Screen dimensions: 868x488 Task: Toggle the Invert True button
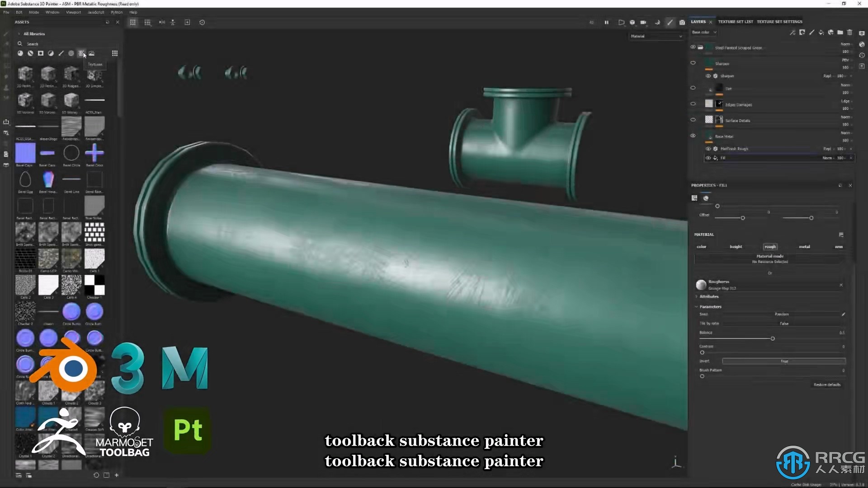(x=784, y=361)
